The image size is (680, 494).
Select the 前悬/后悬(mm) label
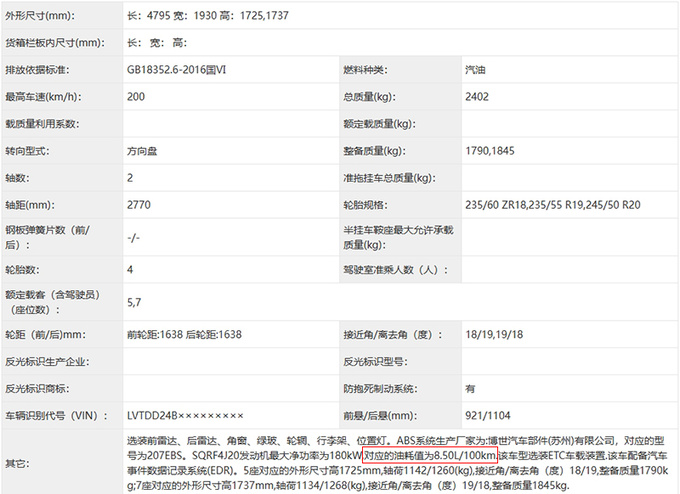380,415
